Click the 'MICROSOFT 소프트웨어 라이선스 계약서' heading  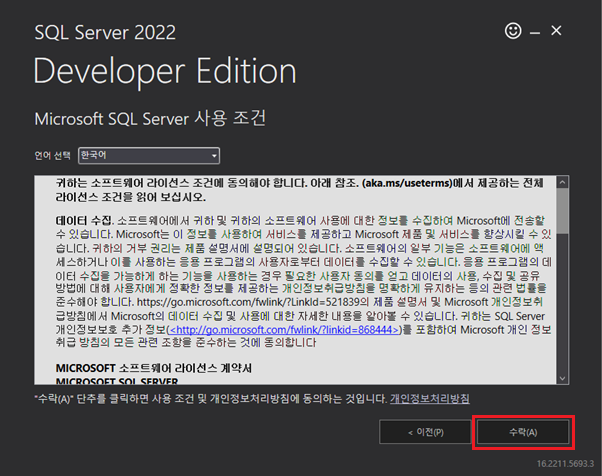tap(154, 368)
